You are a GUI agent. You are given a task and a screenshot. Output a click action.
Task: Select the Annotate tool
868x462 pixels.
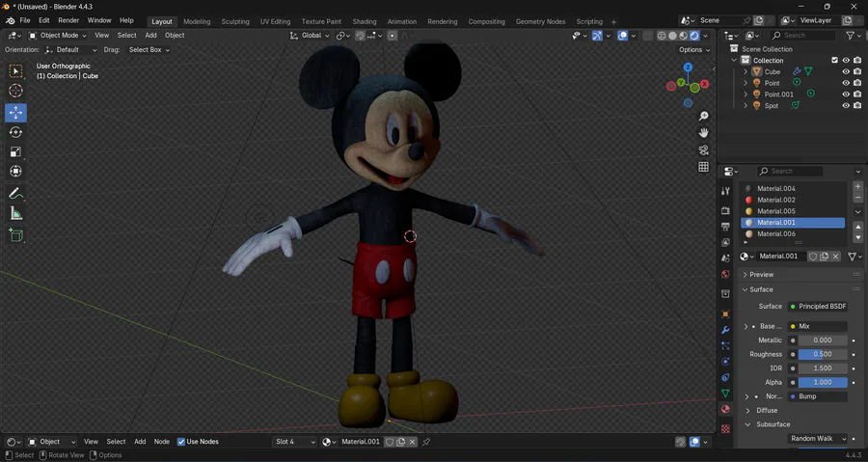(15, 194)
